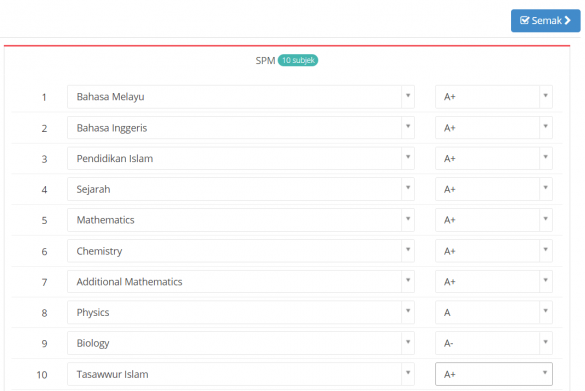This screenshot has width=585, height=391.
Task: Open the Physics grade dropdown showing A
Action: pyautogui.click(x=494, y=312)
